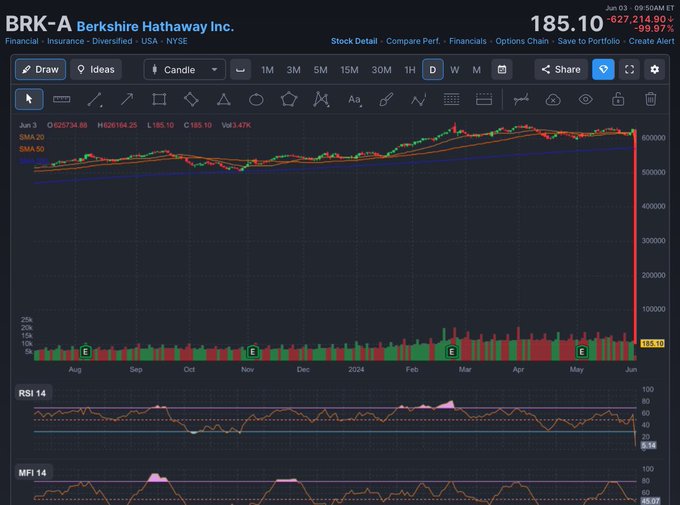Viewport: 680px width, 505px height.
Task: Switch to 1H interval
Action: click(x=410, y=70)
